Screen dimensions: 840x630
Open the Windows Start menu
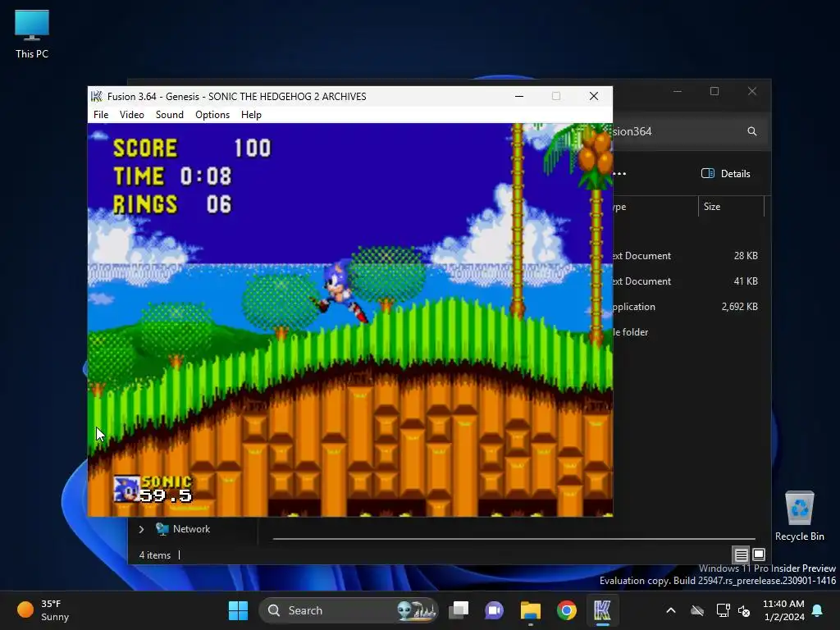point(239,610)
